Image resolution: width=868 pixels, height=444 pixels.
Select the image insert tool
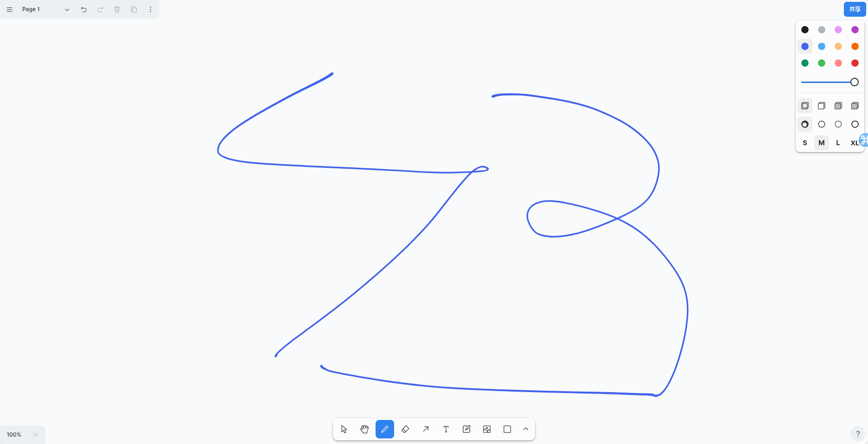486,429
